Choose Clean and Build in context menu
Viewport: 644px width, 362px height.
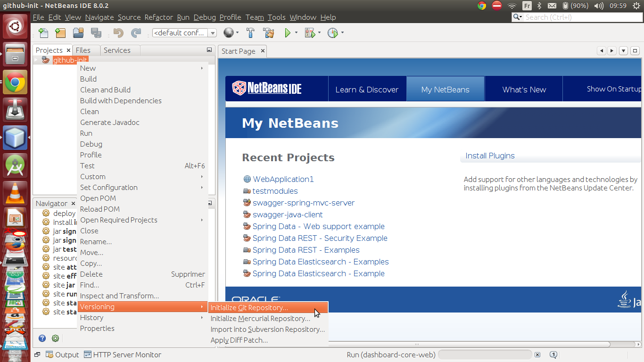pyautogui.click(x=142, y=90)
